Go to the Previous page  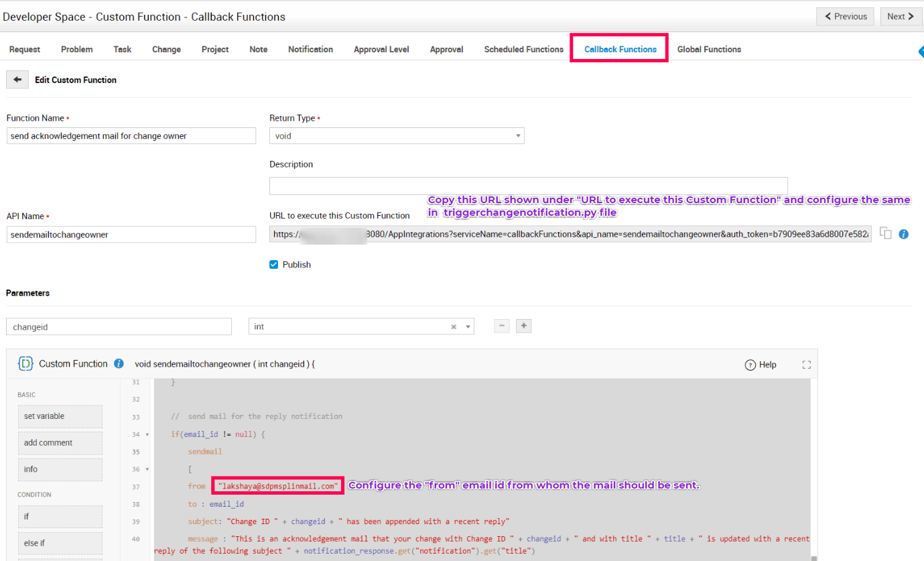tap(845, 17)
